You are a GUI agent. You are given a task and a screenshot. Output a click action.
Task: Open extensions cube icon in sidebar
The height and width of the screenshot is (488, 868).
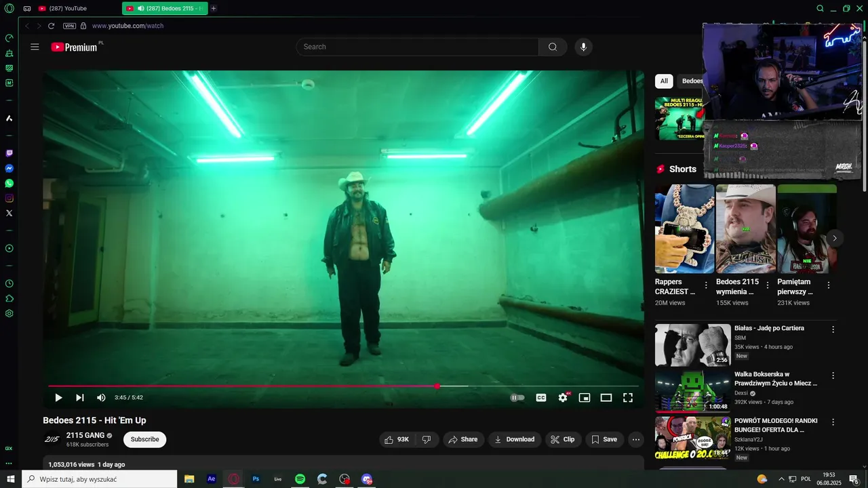(x=9, y=299)
